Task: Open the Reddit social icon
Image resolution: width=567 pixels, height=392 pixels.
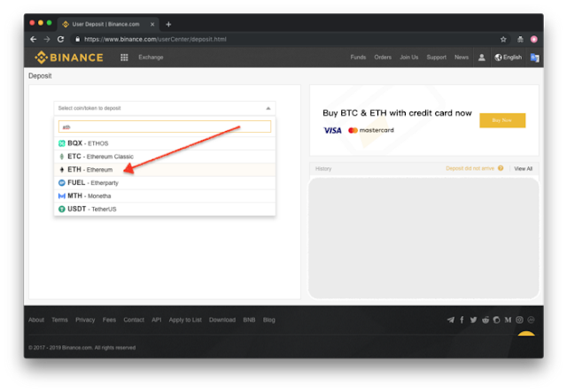Action: coord(485,319)
